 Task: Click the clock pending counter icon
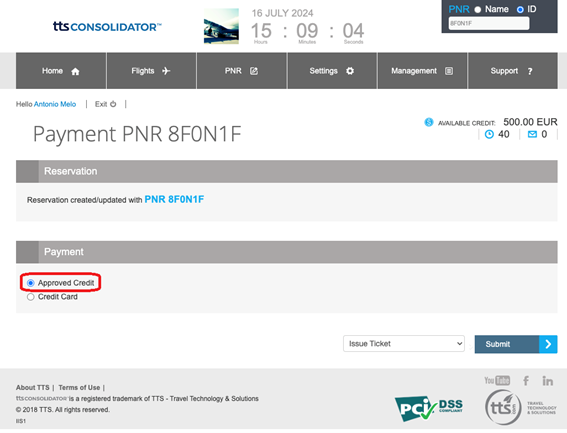click(489, 134)
